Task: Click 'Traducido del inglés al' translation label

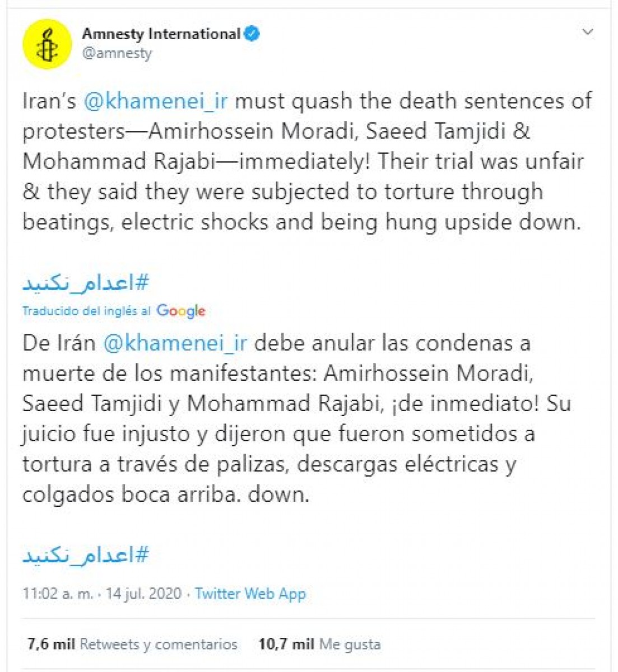Action: tap(87, 311)
